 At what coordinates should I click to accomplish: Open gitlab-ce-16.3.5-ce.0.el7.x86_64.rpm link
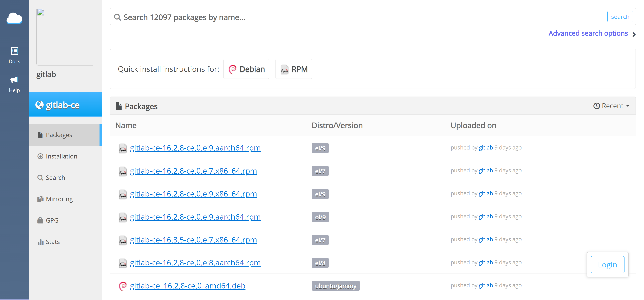click(x=193, y=240)
